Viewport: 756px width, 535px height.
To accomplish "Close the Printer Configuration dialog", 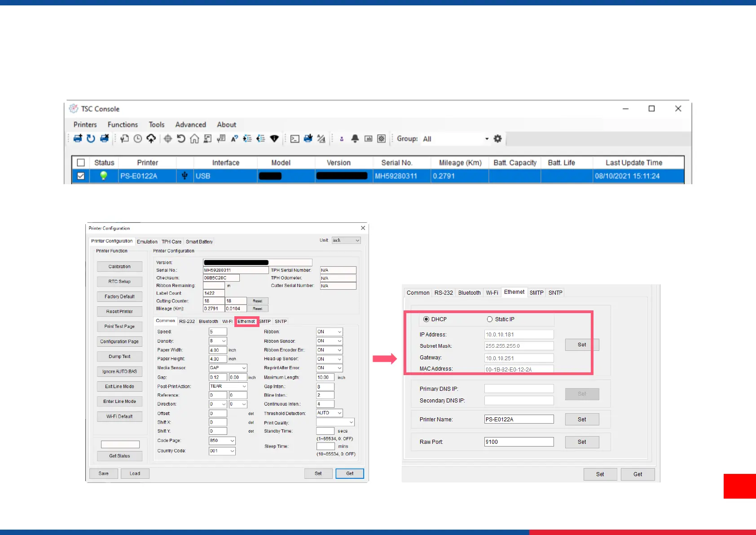I will [363, 228].
